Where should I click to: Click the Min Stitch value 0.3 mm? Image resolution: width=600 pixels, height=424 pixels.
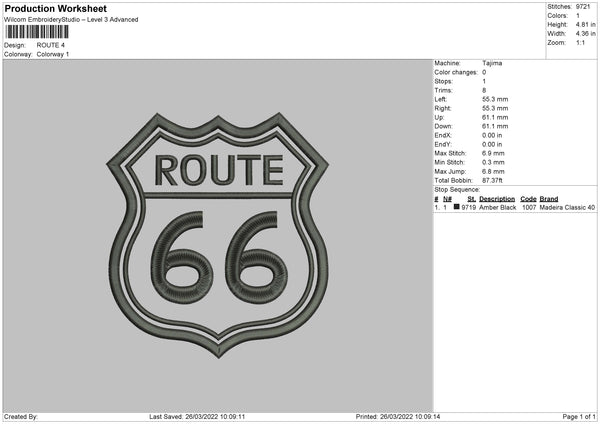pos(493,163)
